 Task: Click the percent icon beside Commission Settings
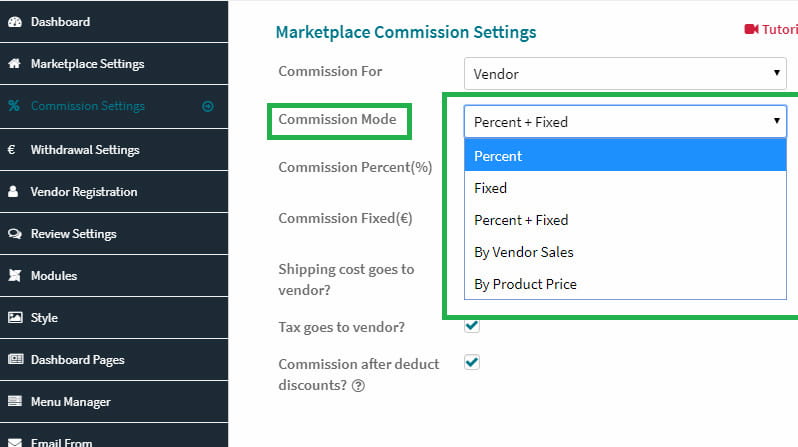coord(14,105)
